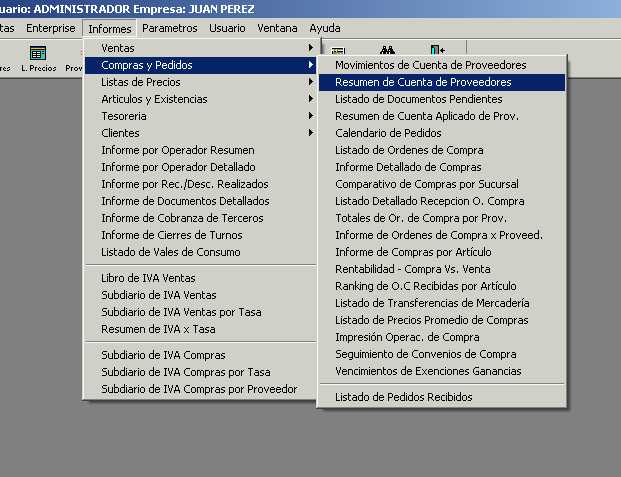Choose Listado de Pedidos Recibidos
Screen dimensions: 621x477
click(442, 397)
